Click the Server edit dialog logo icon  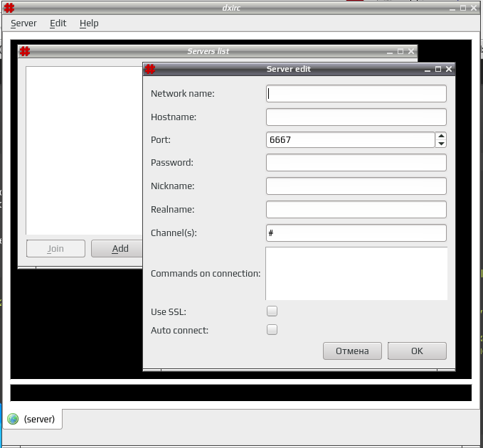tap(150, 69)
